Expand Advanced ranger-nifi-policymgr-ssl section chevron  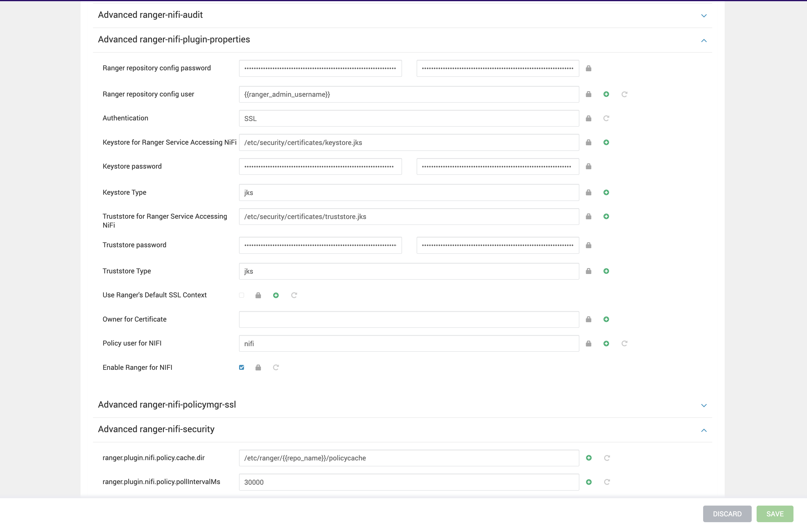click(x=703, y=405)
